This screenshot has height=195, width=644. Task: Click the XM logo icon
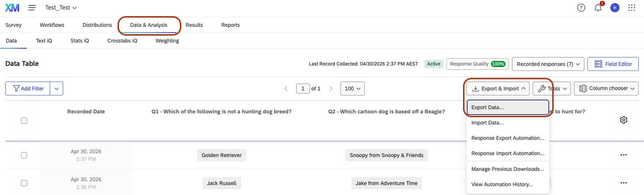pyautogui.click(x=12, y=8)
